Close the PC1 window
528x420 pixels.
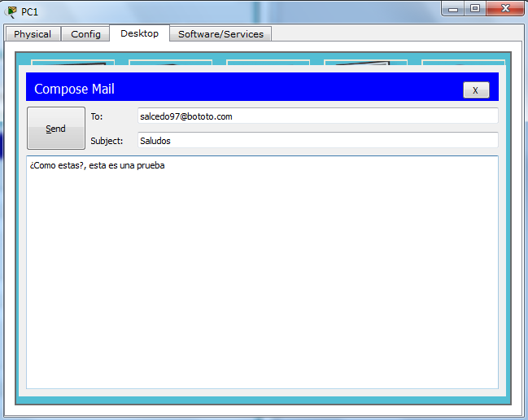point(504,8)
